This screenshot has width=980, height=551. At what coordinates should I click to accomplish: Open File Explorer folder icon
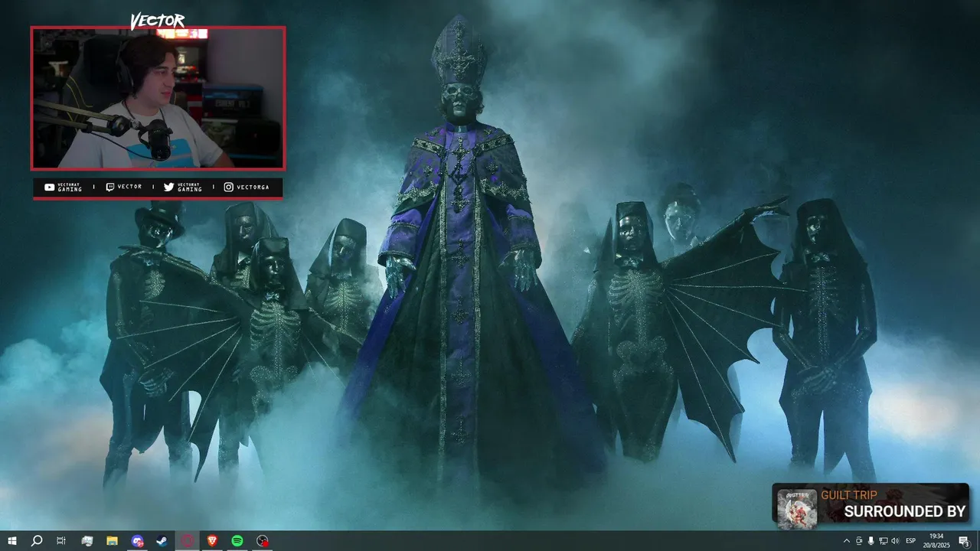pos(112,541)
